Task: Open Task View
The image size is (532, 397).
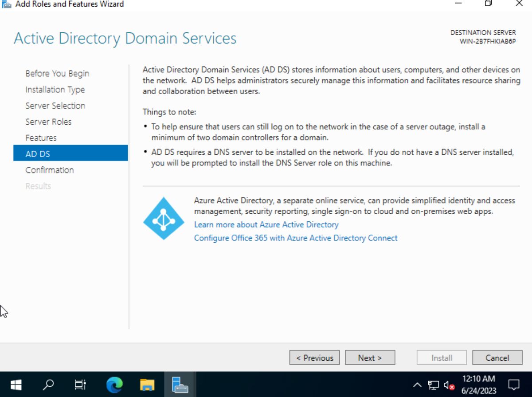Action: (x=80, y=385)
